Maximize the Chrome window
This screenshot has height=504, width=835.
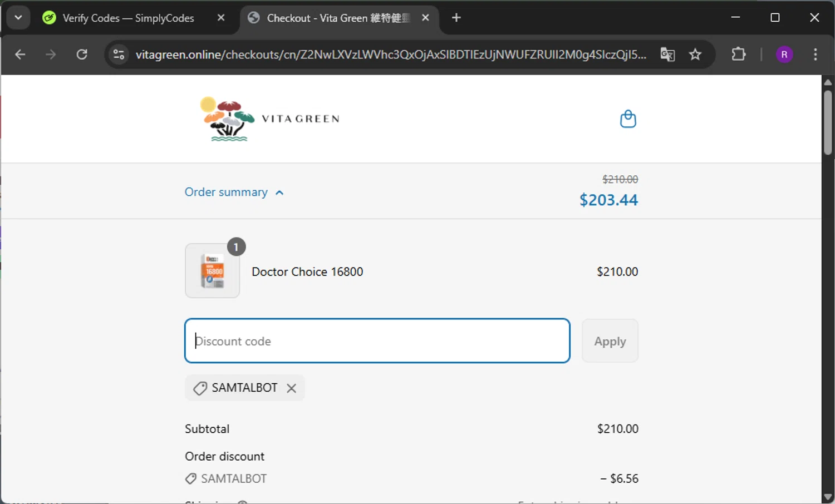point(775,18)
